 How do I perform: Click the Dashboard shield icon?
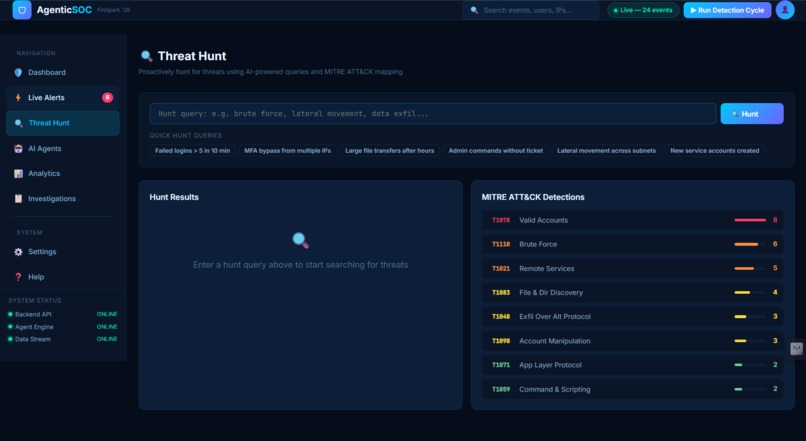point(19,72)
